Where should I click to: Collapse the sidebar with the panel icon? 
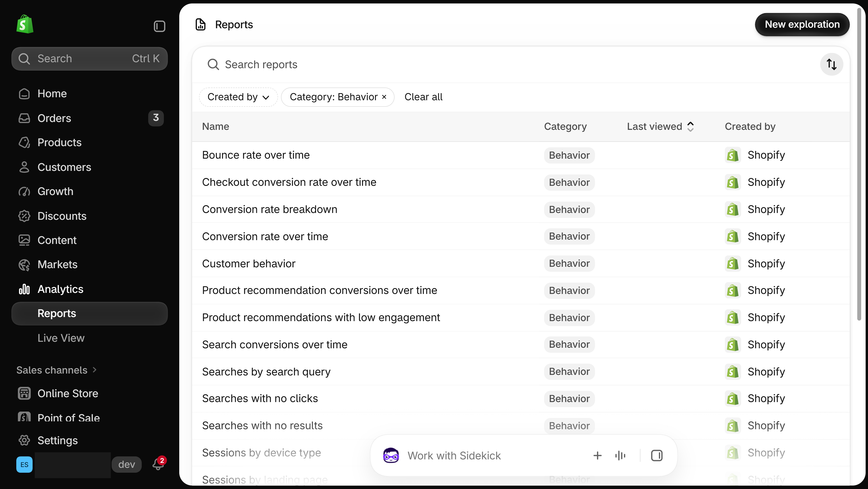coord(159,26)
